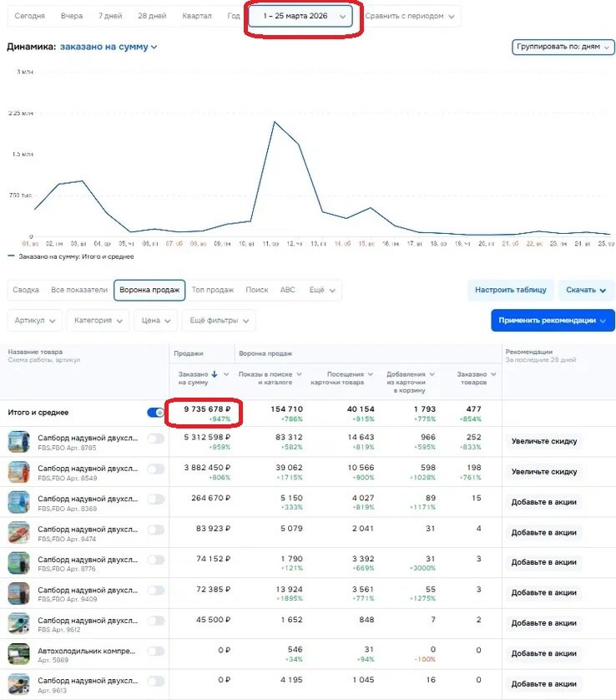Open the '1 – 25 марта 2026' date picker
Viewport: 616px width, 700px height.
click(x=300, y=17)
